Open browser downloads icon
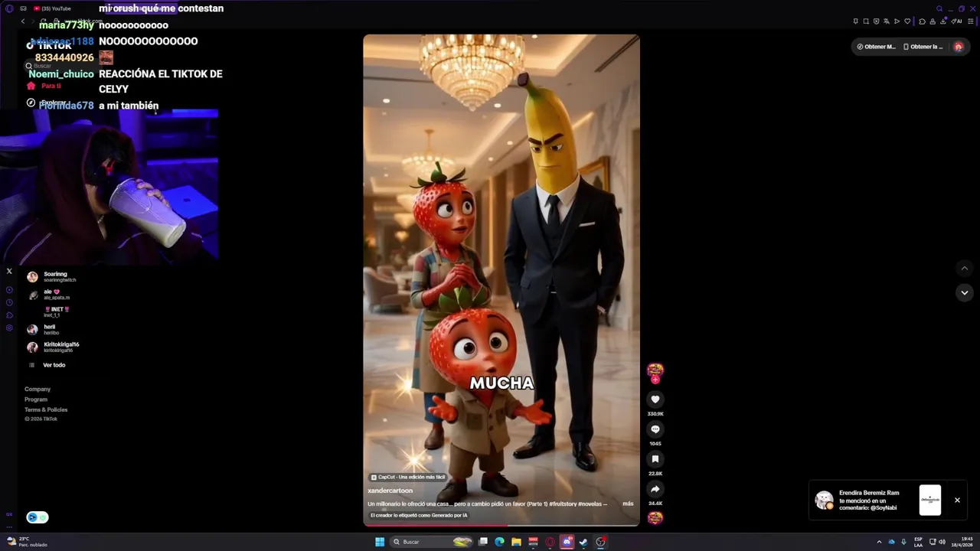This screenshot has width=980, height=551. (x=942, y=21)
